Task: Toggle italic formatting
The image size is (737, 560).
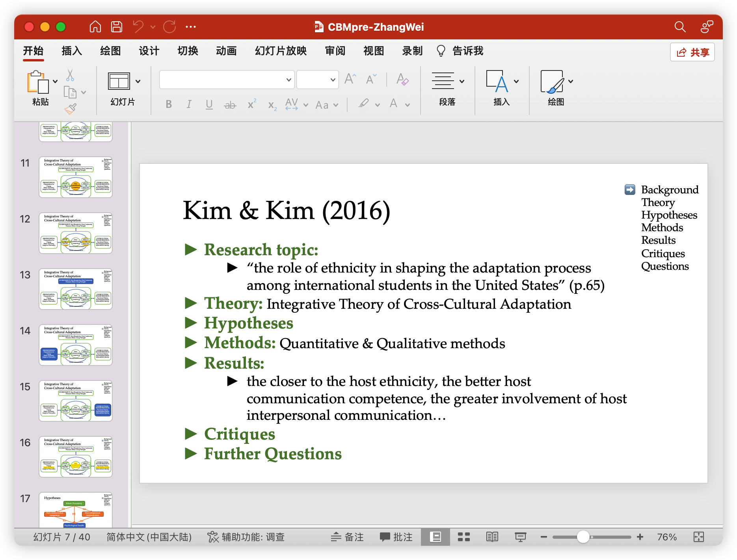Action: pyautogui.click(x=189, y=104)
